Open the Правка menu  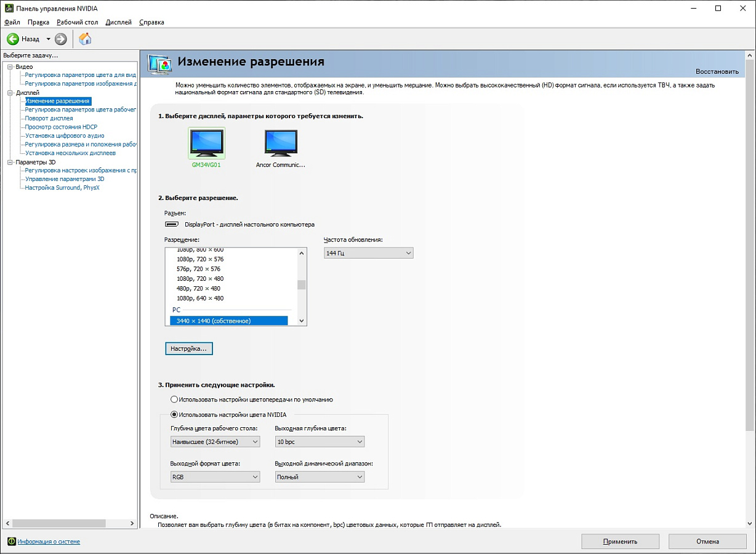(38, 22)
